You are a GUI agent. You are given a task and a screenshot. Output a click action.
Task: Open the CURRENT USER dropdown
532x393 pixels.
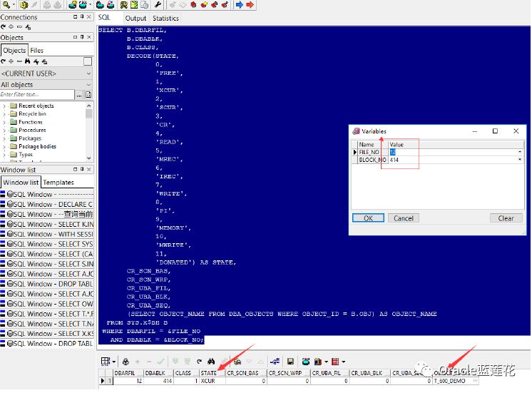(x=88, y=73)
